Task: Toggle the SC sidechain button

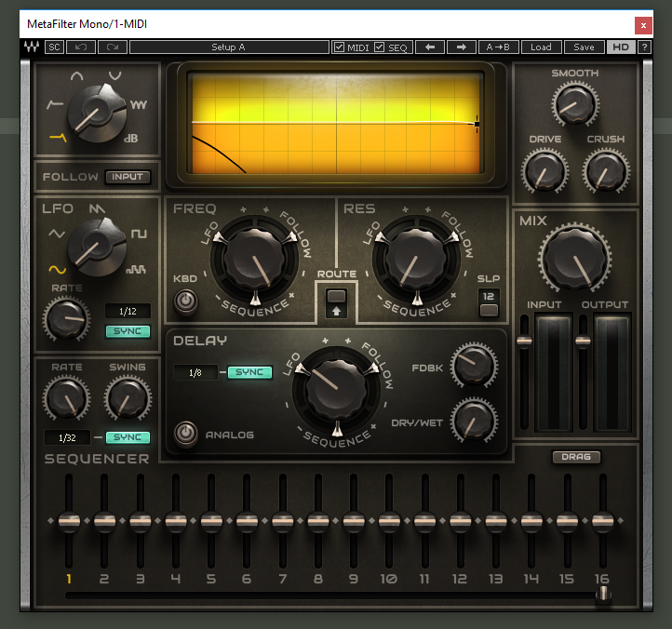Action: tap(54, 47)
